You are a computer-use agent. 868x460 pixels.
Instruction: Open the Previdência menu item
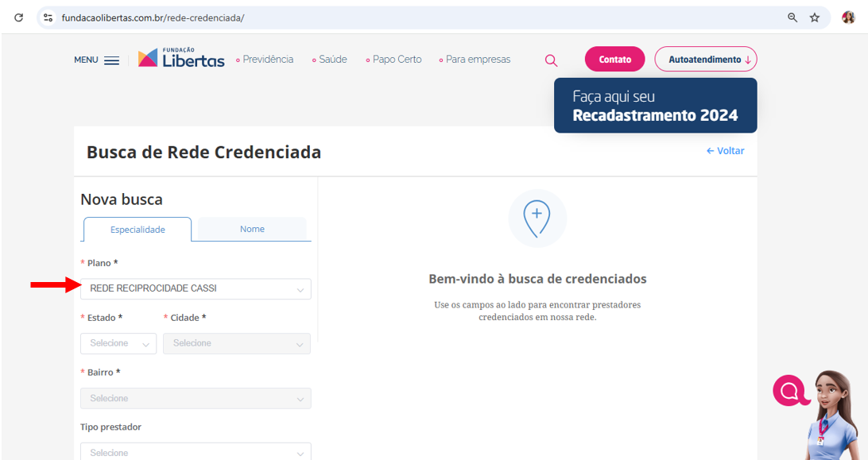point(265,60)
